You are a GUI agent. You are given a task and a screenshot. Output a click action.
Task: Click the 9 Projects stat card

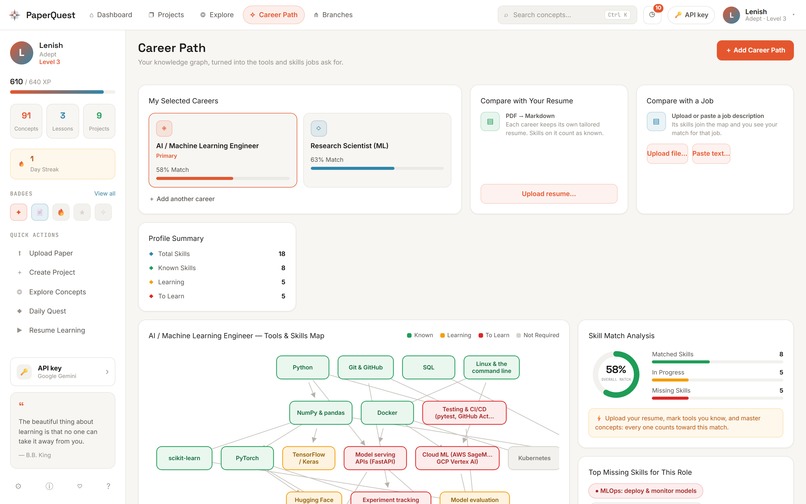[x=99, y=121]
